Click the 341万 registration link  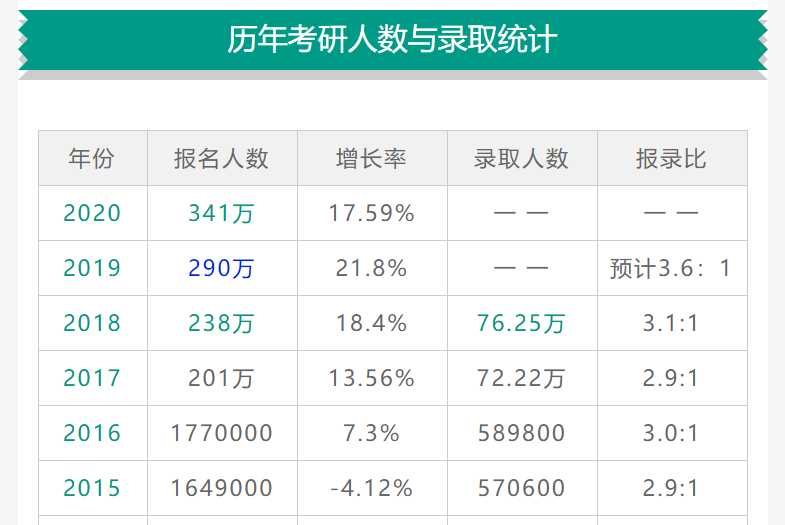point(221,213)
